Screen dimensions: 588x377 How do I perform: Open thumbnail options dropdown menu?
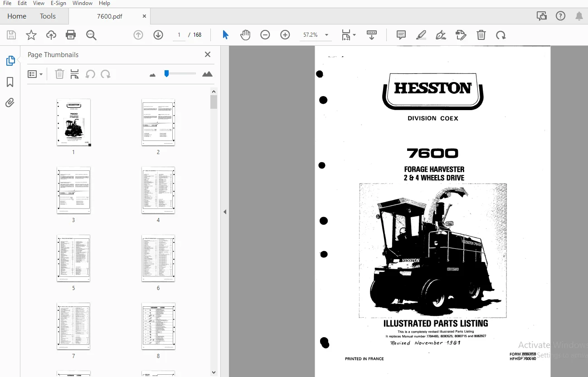pyautogui.click(x=35, y=74)
